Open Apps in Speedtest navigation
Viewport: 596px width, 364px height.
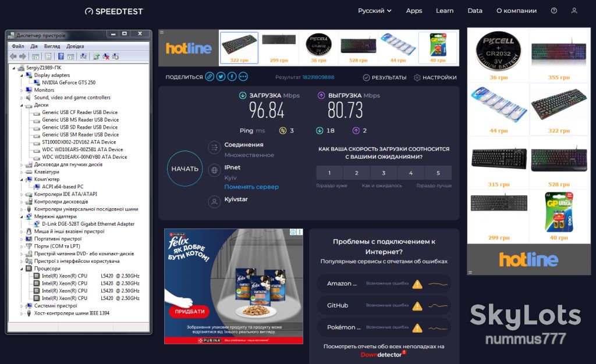[414, 10]
